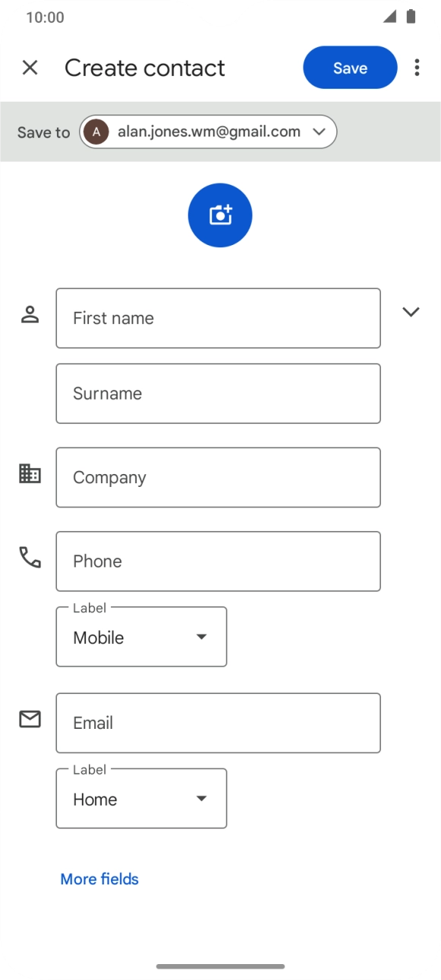
Task: Open the email Label dropdown showing Home
Action: [140, 798]
